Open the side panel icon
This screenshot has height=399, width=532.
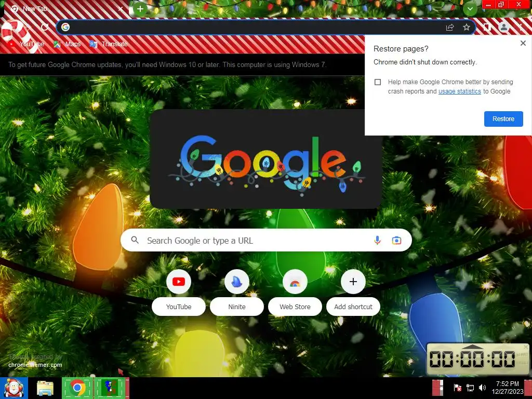(x=487, y=27)
